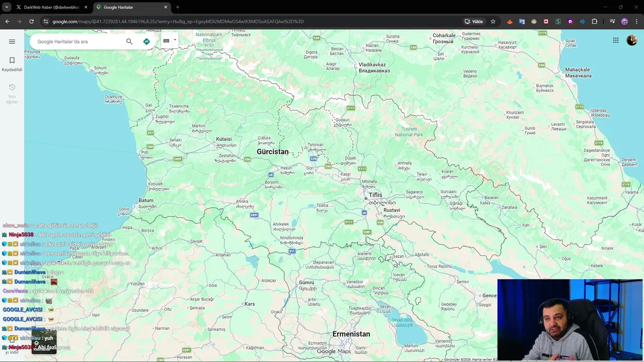Click the Tusheti National Park label
644x362 pixels.
click(x=409, y=132)
